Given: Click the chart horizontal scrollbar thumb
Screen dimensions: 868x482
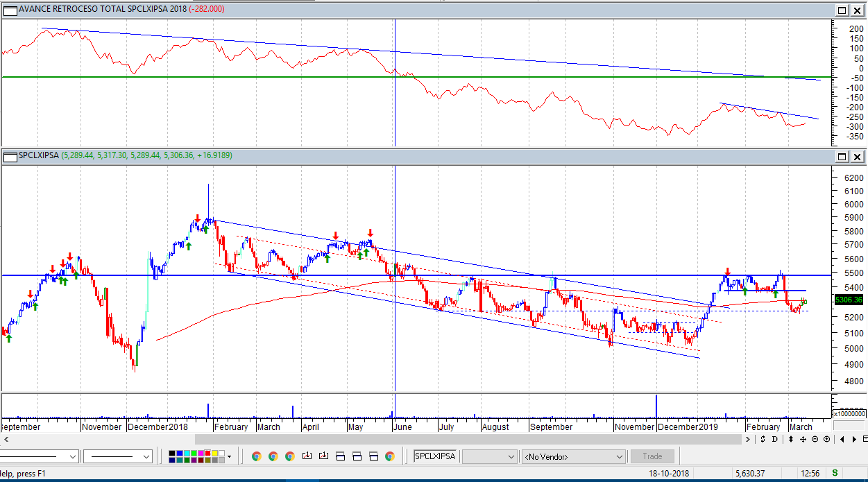Looking at the screenshot, I should pyautogui.click(x=468, y=439).
